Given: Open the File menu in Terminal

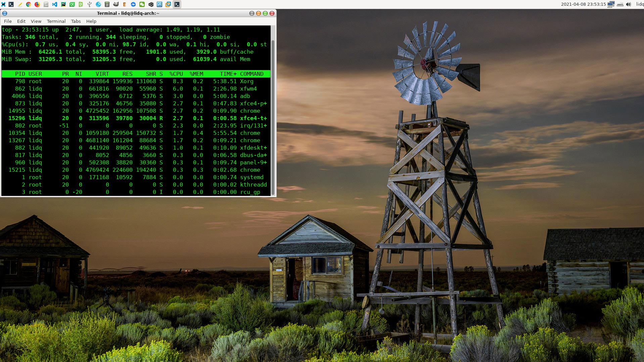Looking at the screenshot, I should (x=8, y=21).
